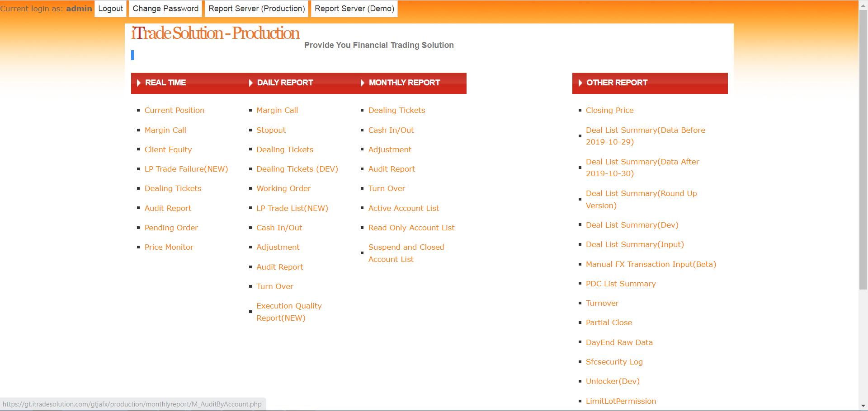Open Audit Report under Real Time
868x411 pixels.
click(168, 208)
